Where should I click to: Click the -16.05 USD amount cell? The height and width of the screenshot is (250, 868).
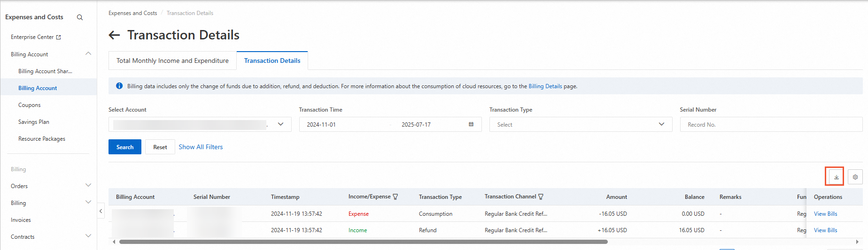point(613,214)
